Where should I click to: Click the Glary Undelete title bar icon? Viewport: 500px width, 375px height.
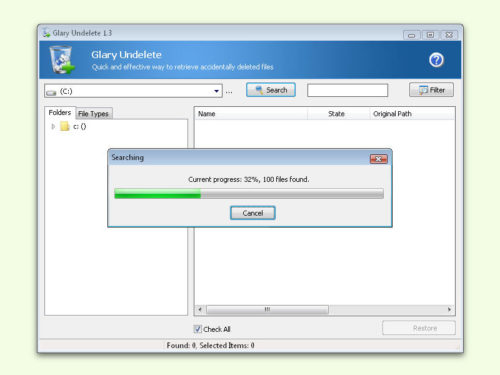click(46, 33)
